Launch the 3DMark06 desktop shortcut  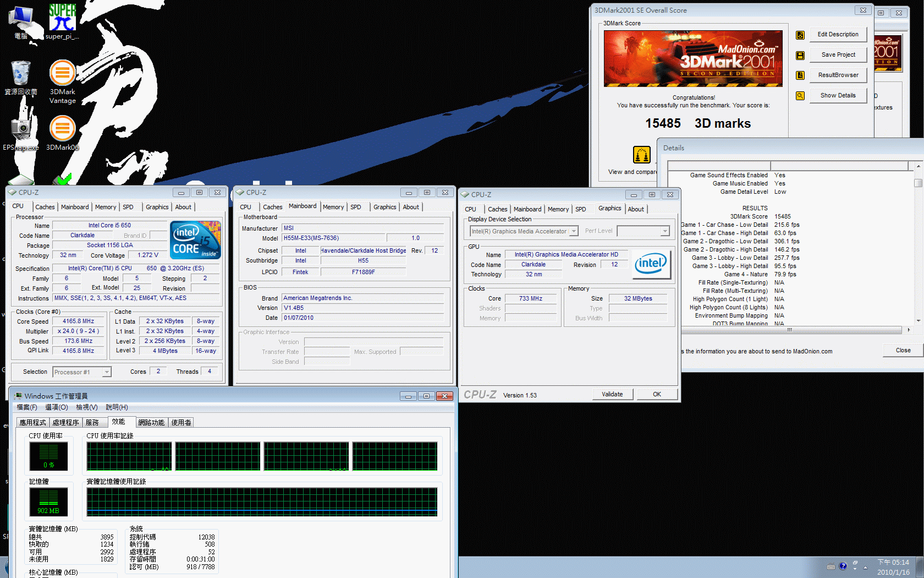coord(62,133)
